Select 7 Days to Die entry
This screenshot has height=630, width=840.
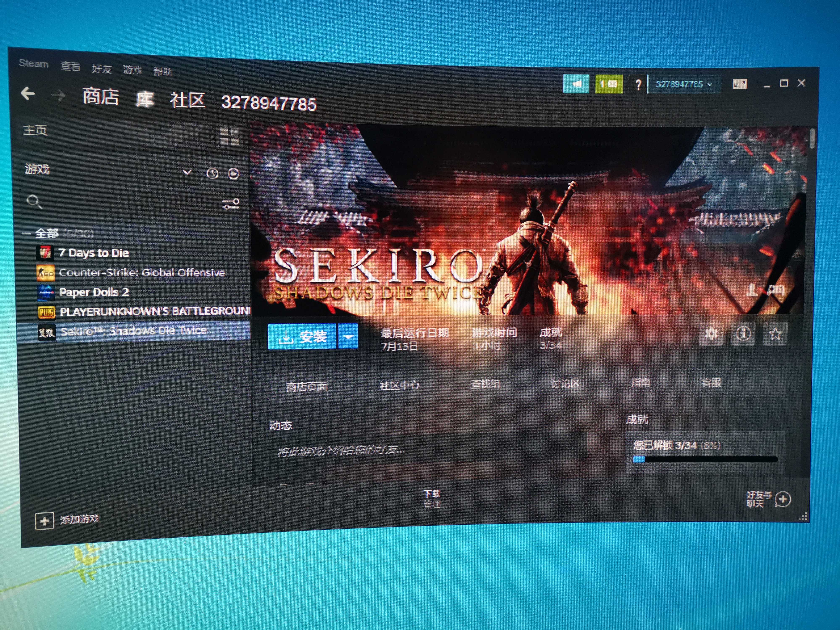pyautogui.click(x=93, y=253)
